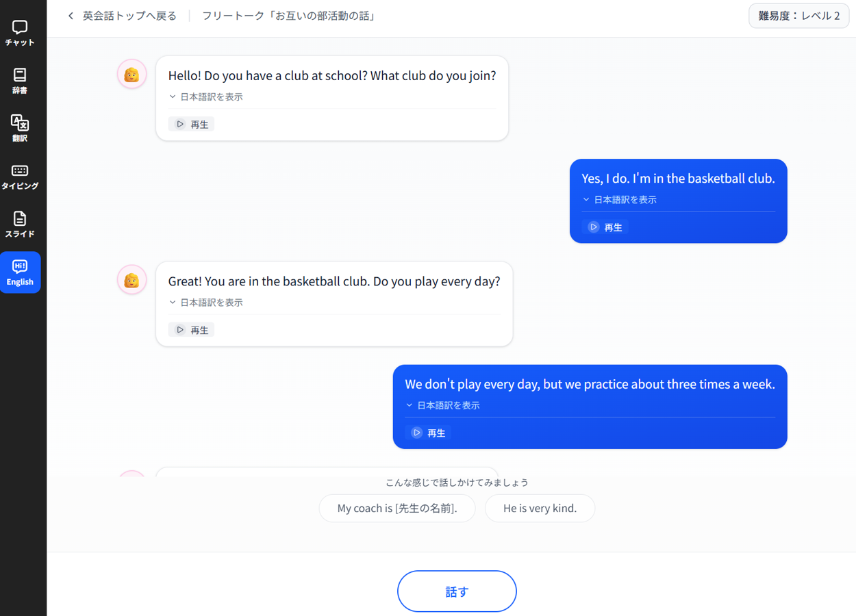Play audio of the practice frequency answer
The width and height of the screenshot is (856, 616).
(x=428, y=433)
